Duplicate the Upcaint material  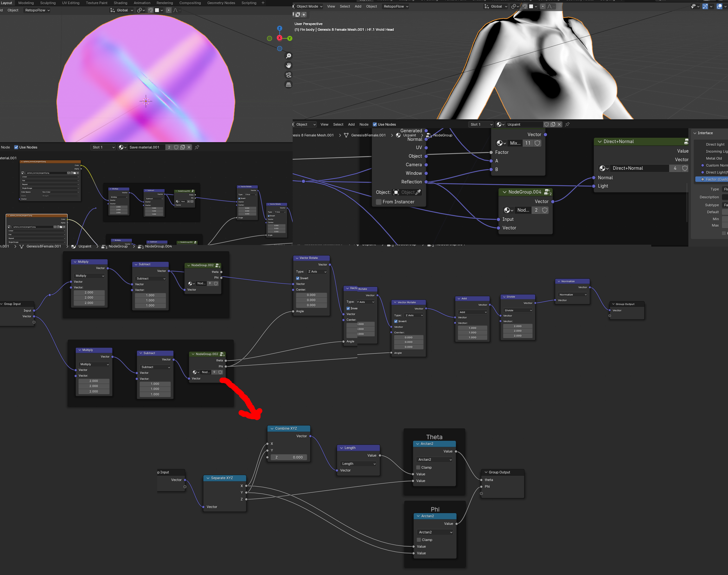pos(553,124)
